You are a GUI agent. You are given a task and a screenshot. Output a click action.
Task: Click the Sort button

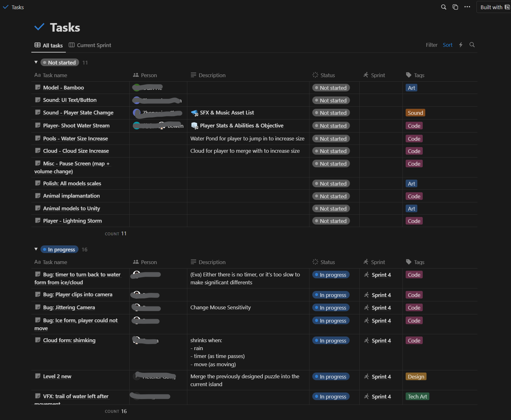pos(447,45)
